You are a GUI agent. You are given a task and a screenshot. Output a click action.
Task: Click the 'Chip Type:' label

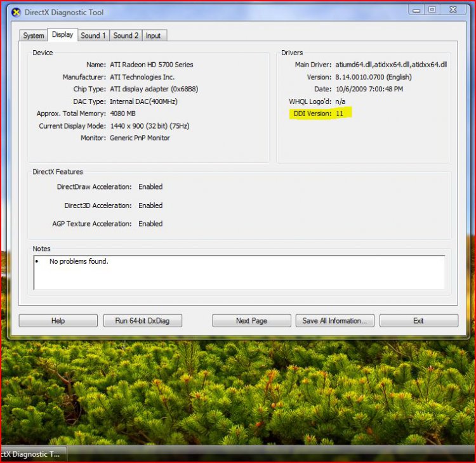pos(89,89)
